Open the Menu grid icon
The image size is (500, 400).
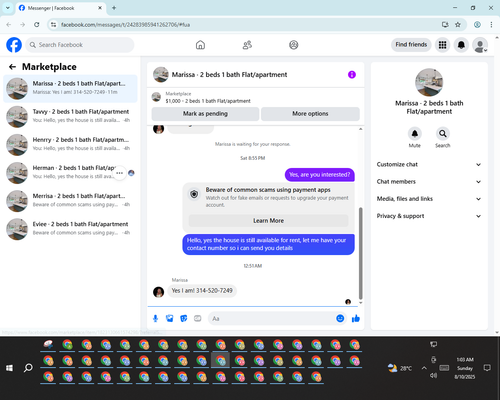click(442, 45)
